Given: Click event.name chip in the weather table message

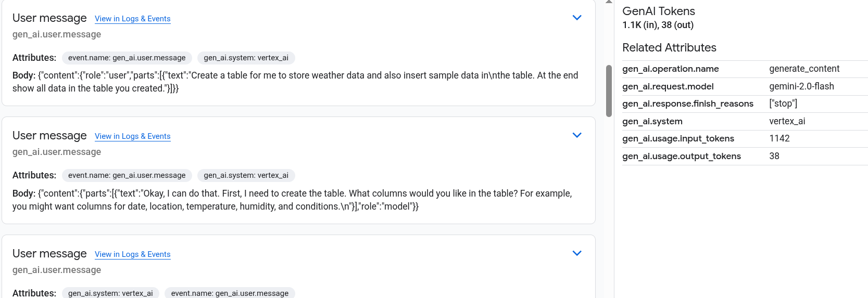Looking at the screenshot, I should (x=127, y=58).
